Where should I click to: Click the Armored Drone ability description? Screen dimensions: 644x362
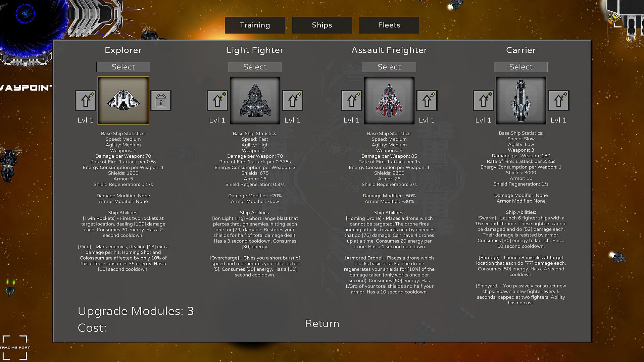tap(389, 275)
